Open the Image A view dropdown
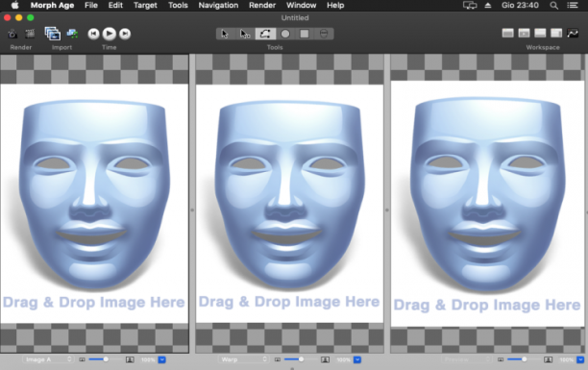The height and width of the screenshot is (370, 588). point(48,359)
